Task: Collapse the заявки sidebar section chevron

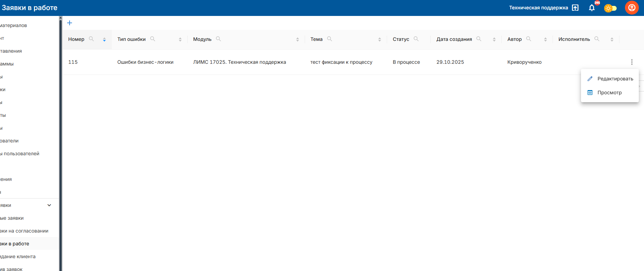Action: pos(49,205)
